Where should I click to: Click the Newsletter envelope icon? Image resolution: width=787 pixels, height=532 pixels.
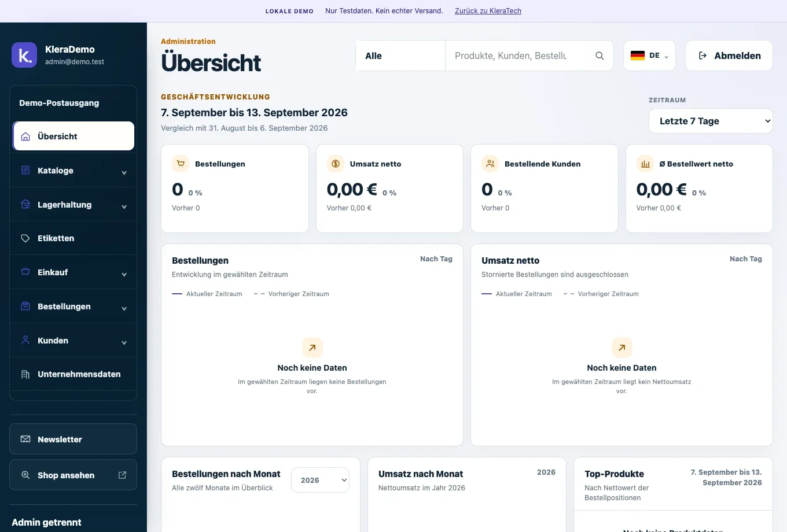click(25, 439)
